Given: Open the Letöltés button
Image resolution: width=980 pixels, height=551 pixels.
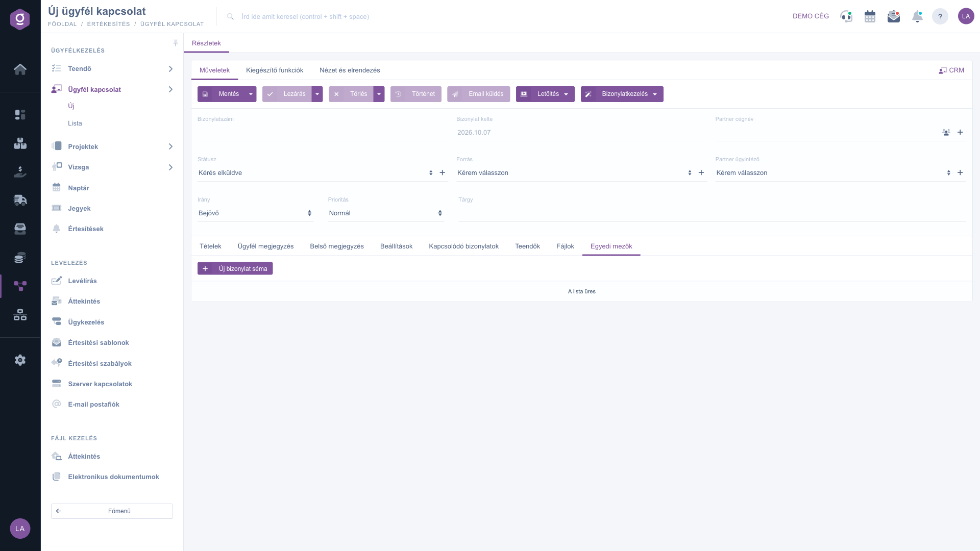Looking at the screenshot, I should point(545,94).
